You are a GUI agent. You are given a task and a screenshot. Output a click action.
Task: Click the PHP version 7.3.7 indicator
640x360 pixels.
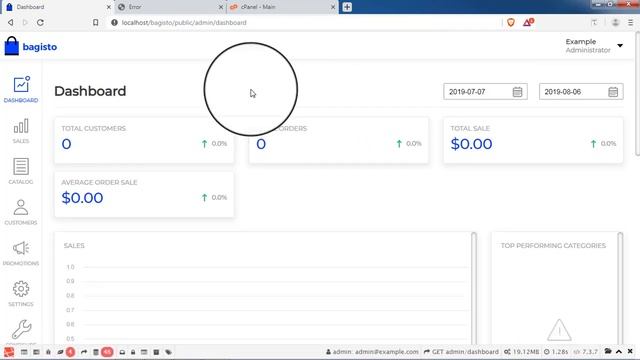(x=585, y=352)
